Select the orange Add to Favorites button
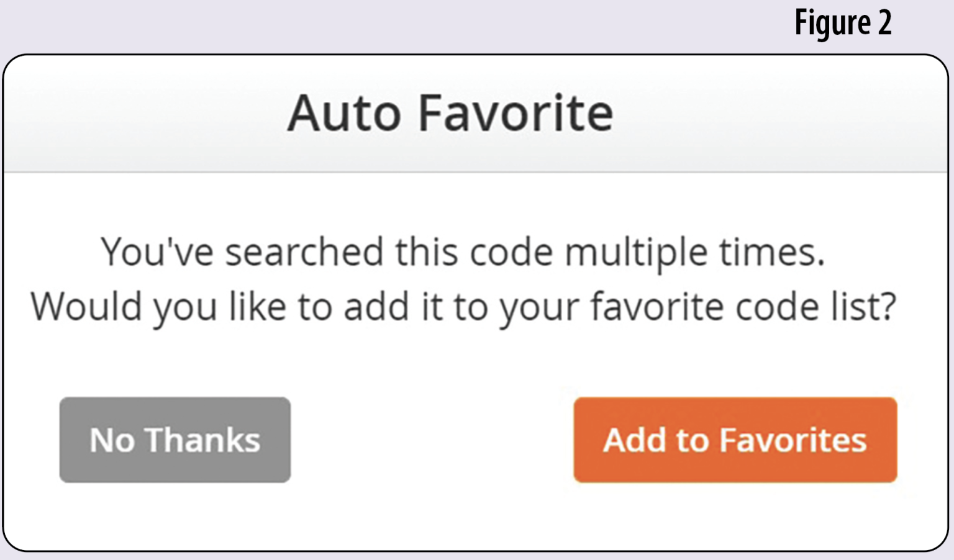 pos(735,440)
